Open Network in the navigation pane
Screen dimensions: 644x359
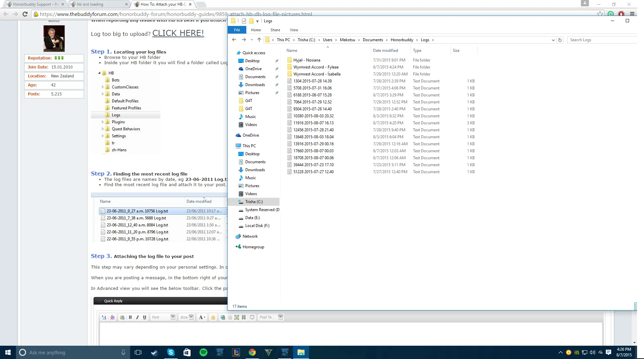pos(250,236)
